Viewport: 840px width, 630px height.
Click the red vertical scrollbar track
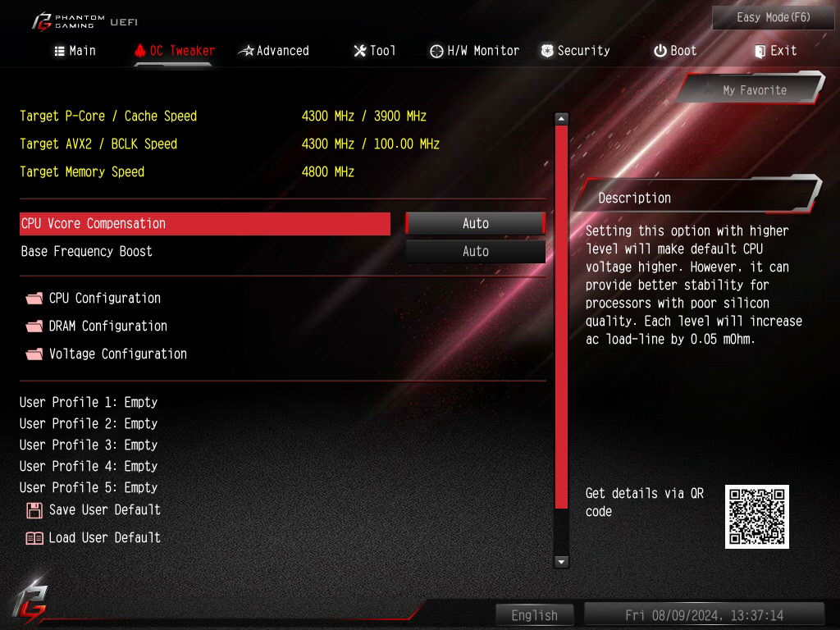click(x=561, y=316)
